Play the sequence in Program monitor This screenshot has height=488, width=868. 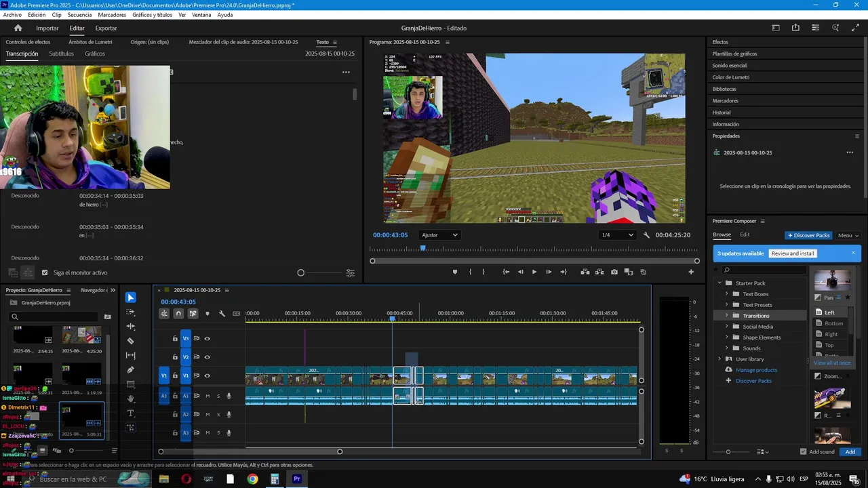pos(534,272)
